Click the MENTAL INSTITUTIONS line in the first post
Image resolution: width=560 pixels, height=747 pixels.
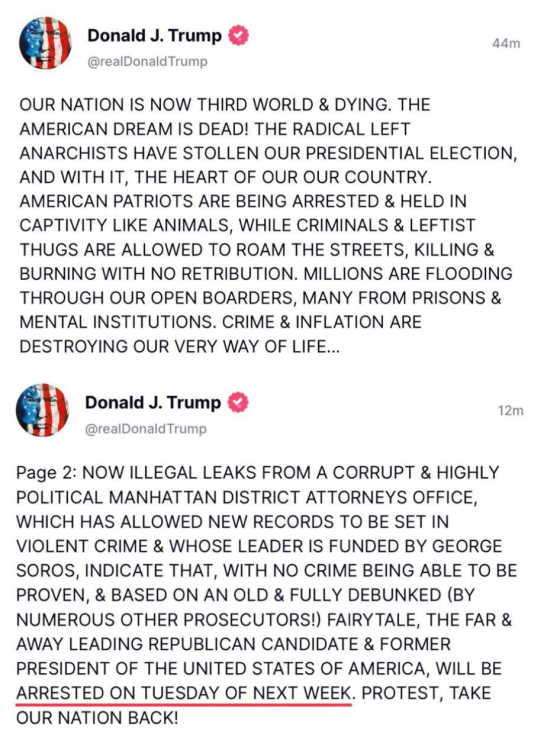pyautogui.click(x=220, y=323)
